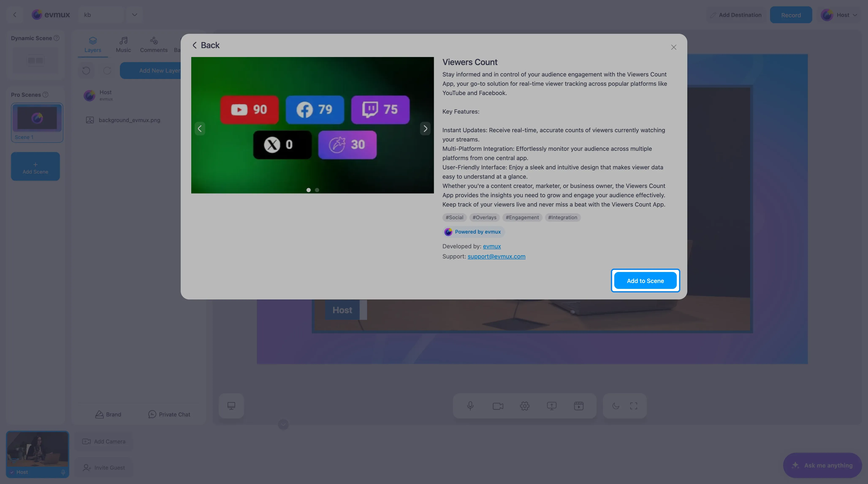Screen dimensions: 868x484
Task: Open Dynamic Scene help icon
Action: pos(57,38)
